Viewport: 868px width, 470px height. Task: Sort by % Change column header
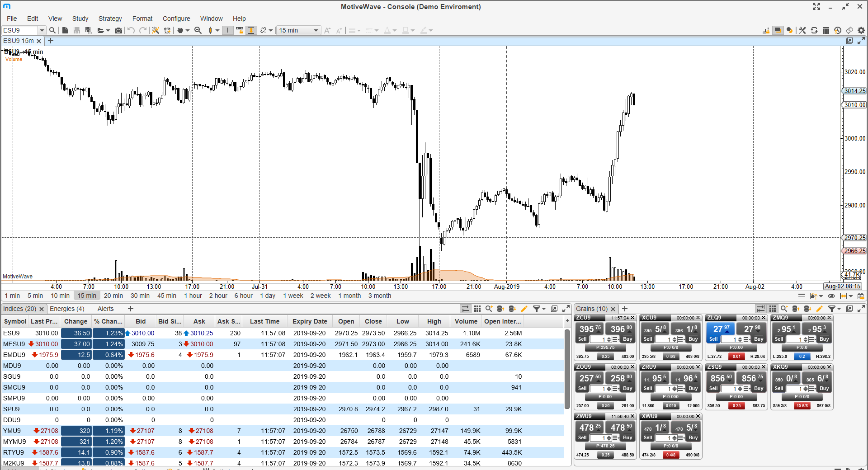[108, 321]
